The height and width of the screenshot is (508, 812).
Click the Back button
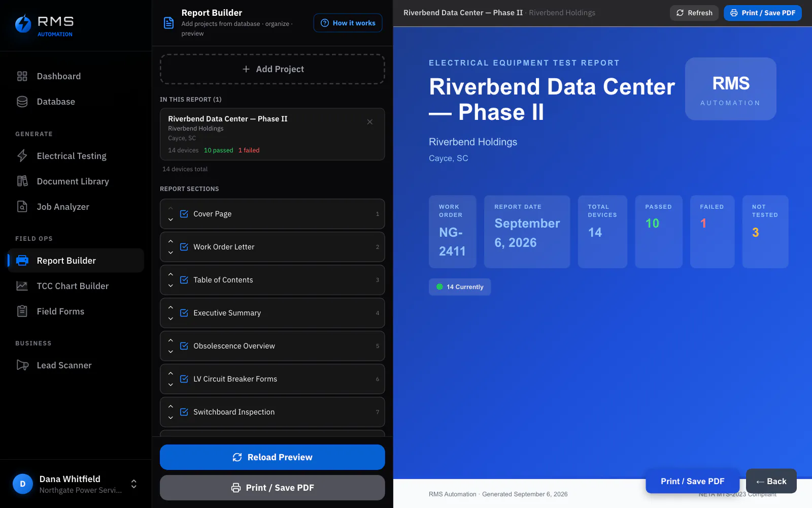(x=771, y=481)
